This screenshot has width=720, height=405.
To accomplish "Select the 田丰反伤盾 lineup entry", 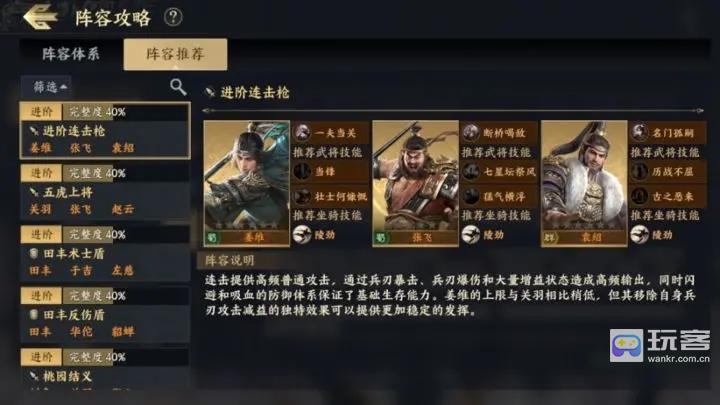I will 105,314.
